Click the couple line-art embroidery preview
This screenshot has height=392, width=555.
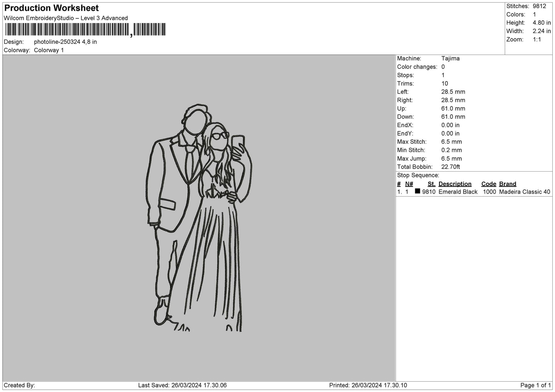tap(200, 218)
